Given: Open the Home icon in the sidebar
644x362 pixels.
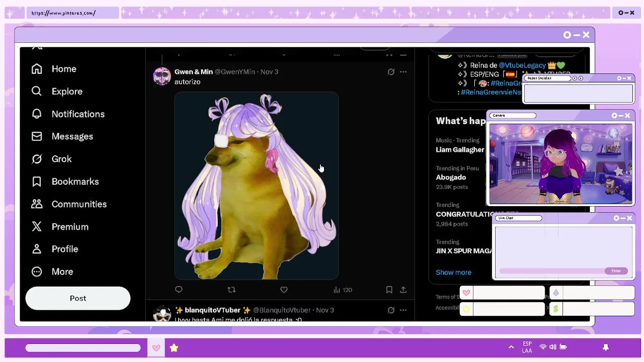Looking at the screenshot, I should tap(37, 69).
